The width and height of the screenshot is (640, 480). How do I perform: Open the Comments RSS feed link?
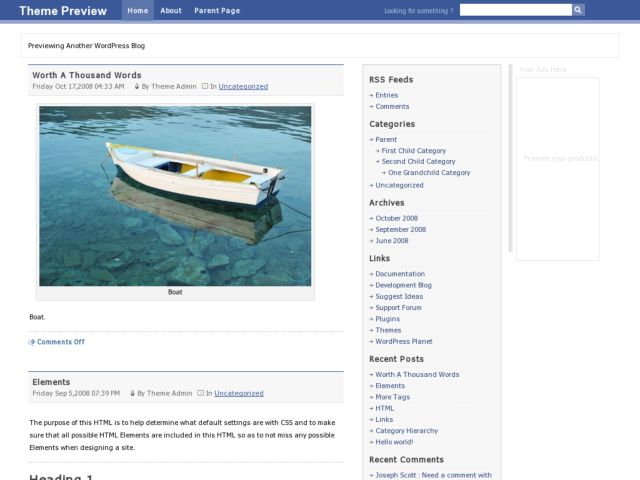(392, 107)
